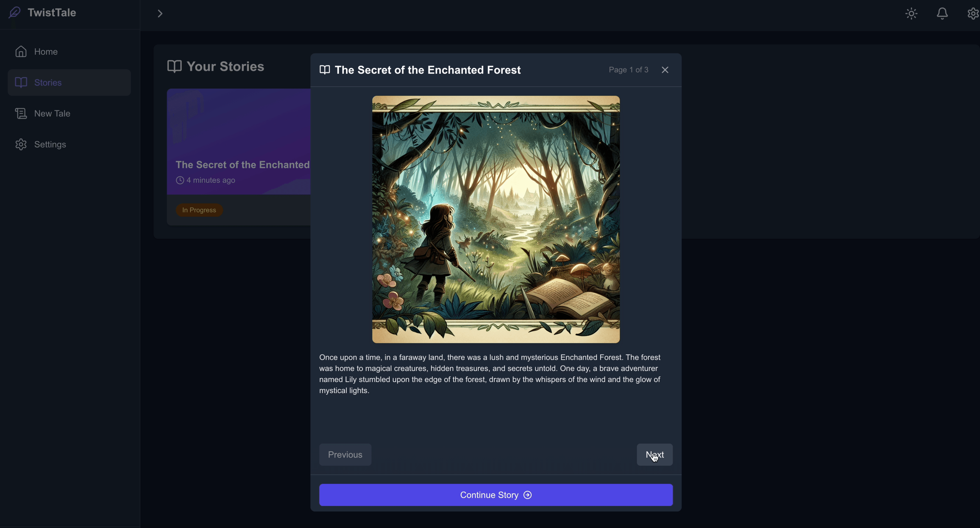Click the Home house icon
This screenshot has width=980, height=528.
coord(21,52)
